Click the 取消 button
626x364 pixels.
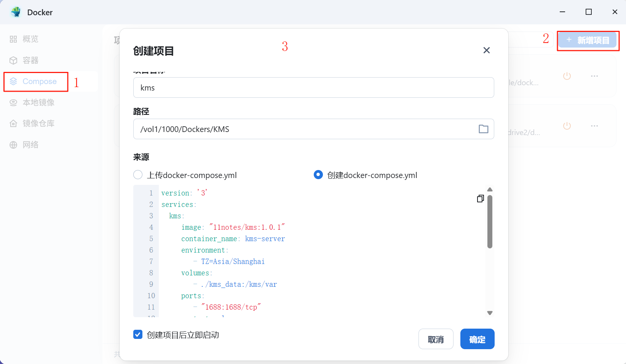pyautogui.click(x=436, y=339)
